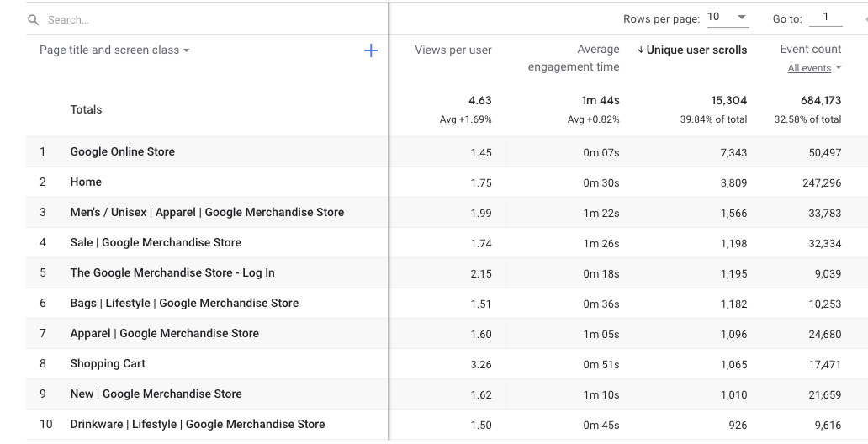Screen dimensions: 868x444
Task: Click Bags | Lifestyle row title
Action: click(x=184, y=304)
